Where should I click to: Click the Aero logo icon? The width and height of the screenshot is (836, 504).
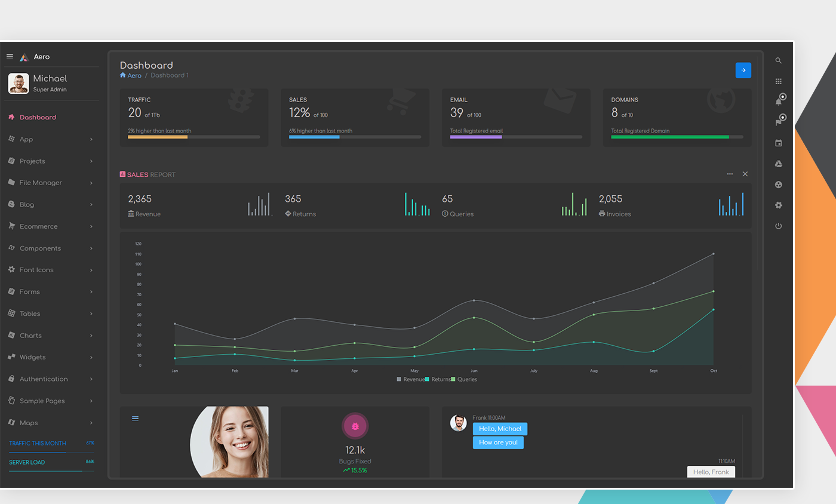[x=24, y=57]
